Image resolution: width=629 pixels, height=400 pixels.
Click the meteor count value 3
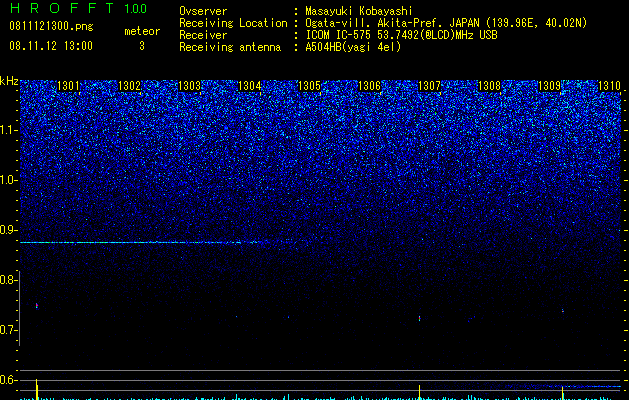(x=142, y=46)
